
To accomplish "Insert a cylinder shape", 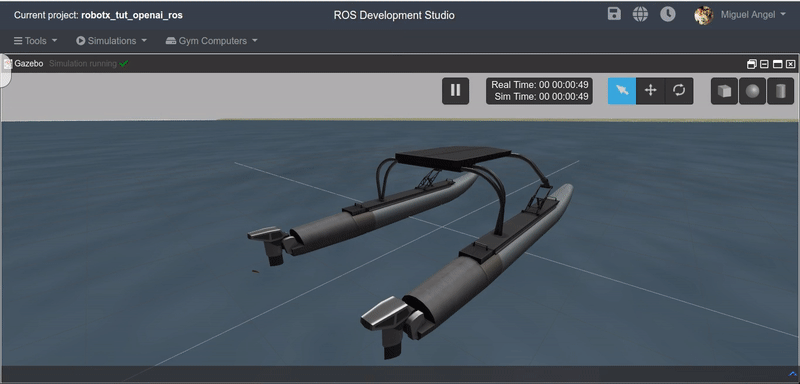I will (781, 91).
